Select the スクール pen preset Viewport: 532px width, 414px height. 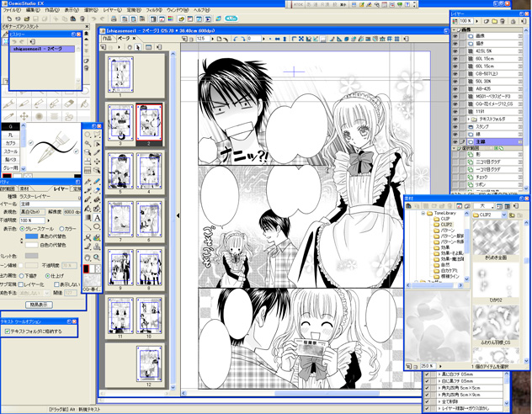10,151
